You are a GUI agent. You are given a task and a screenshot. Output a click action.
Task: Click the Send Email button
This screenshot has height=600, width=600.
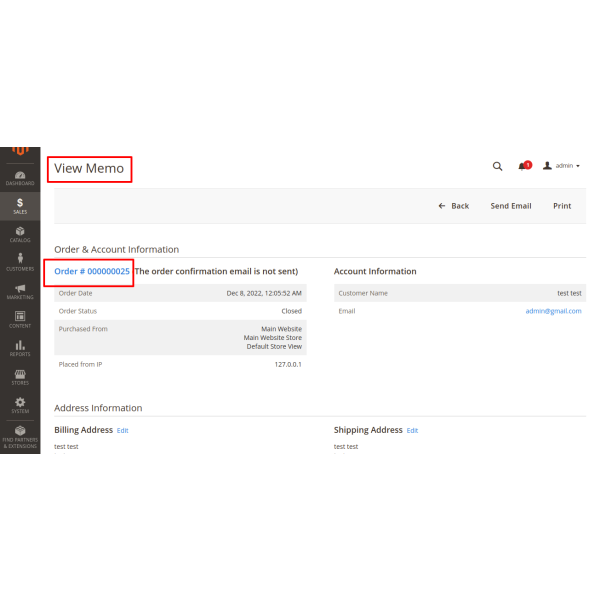coord(510,206)
